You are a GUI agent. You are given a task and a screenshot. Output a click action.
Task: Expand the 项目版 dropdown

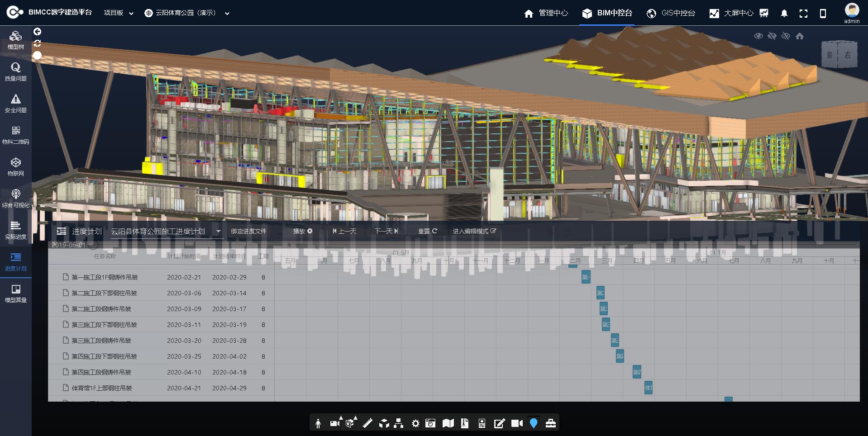click(x=119, y=13)
